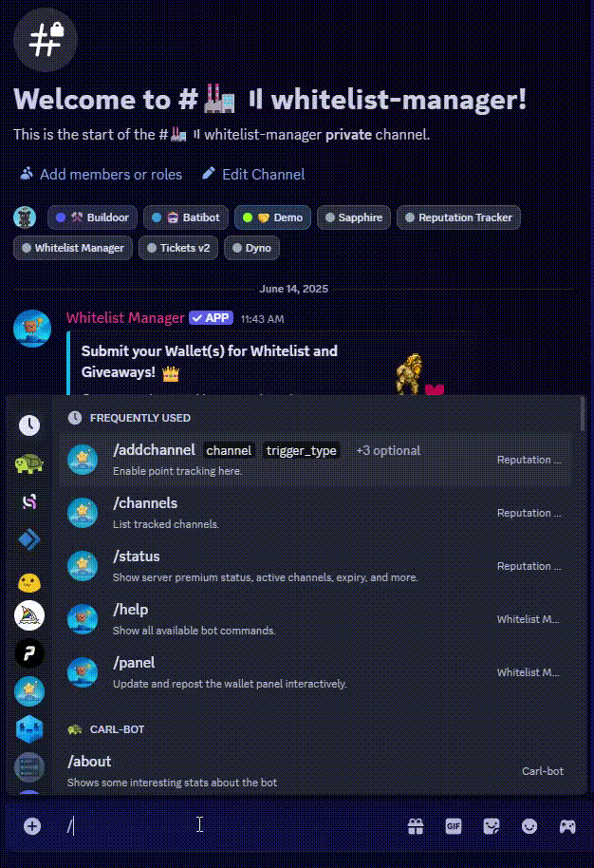Open the gift Nitro icon

pos(416,826)
